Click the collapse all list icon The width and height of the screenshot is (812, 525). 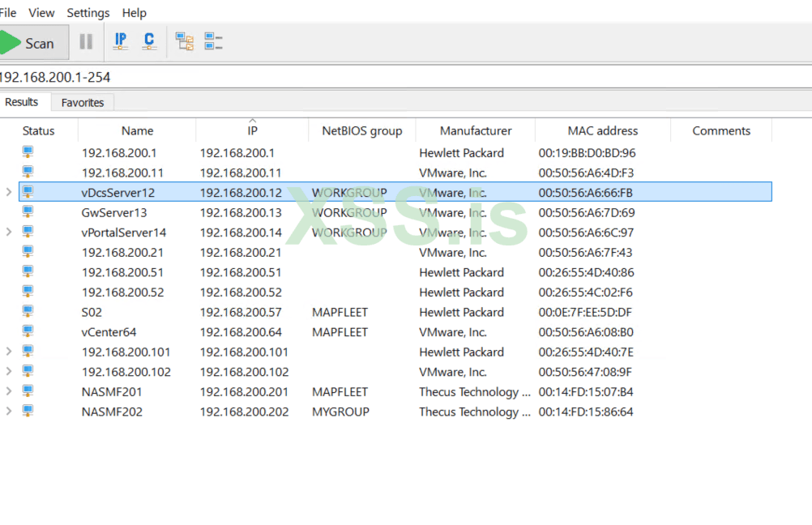pos(213,41)
